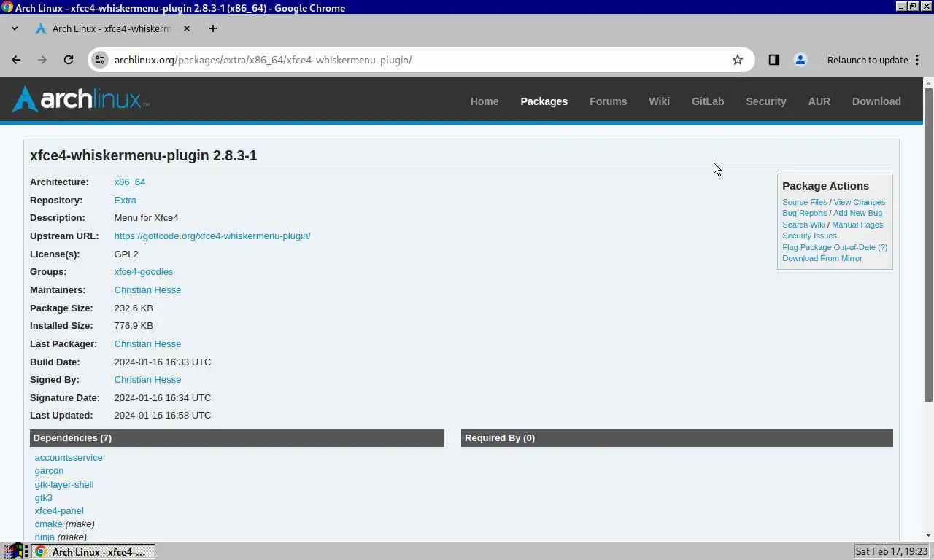Image resolution: width=934 pixels, height=560 pixels.
Task: Open accountsservice dependency link
Action: (69, 457)
